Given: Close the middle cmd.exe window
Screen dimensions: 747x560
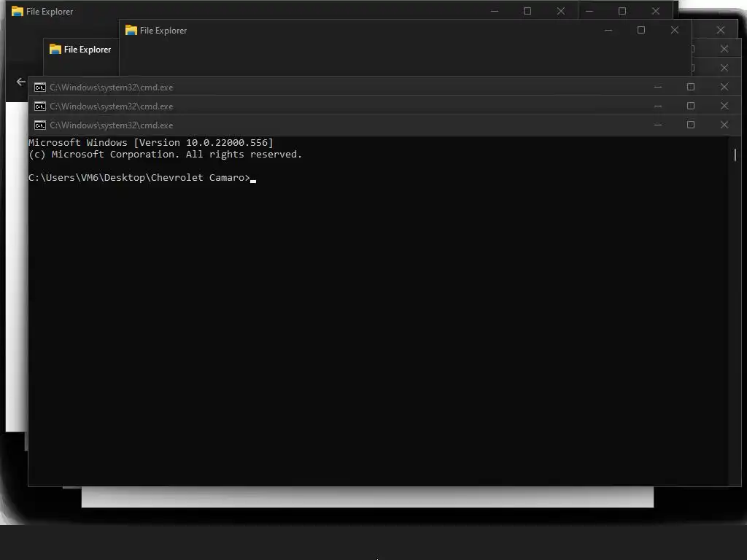Looking at the screenshot, I should 724,106.
